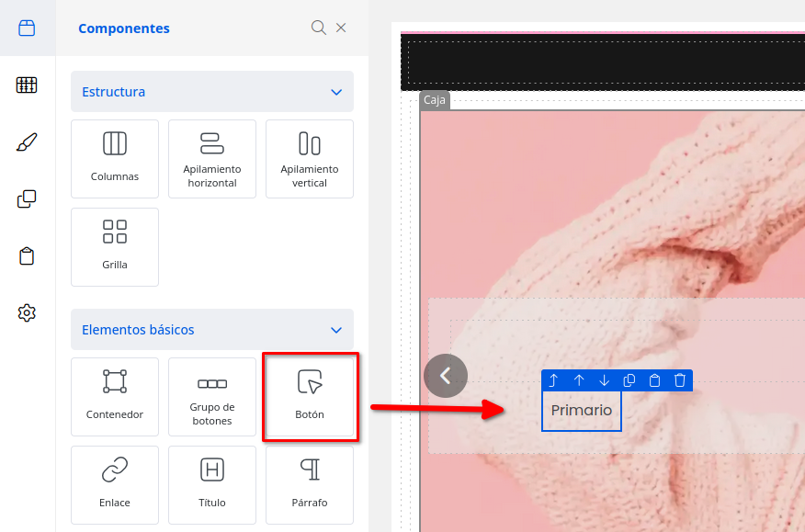Click the previous slide arrow on carousel
The image size is (805, 532).
(x=446, y=375)
